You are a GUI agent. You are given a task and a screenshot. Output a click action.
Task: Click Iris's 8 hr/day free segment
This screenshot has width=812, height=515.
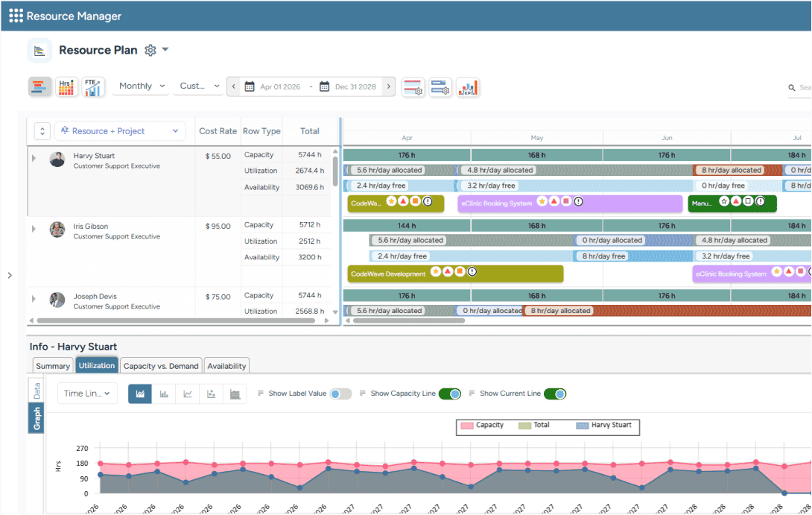(632, 256)
